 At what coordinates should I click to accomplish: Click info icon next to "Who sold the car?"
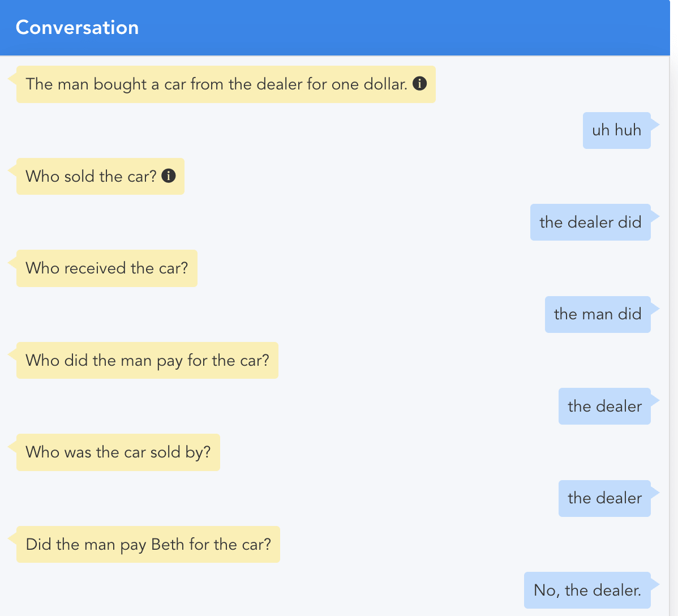169,176
